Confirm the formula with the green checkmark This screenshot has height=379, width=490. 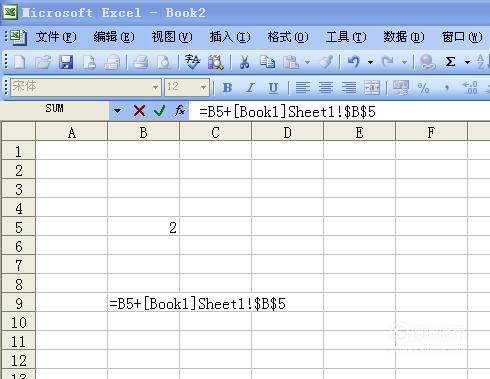(x=159, y=110)
